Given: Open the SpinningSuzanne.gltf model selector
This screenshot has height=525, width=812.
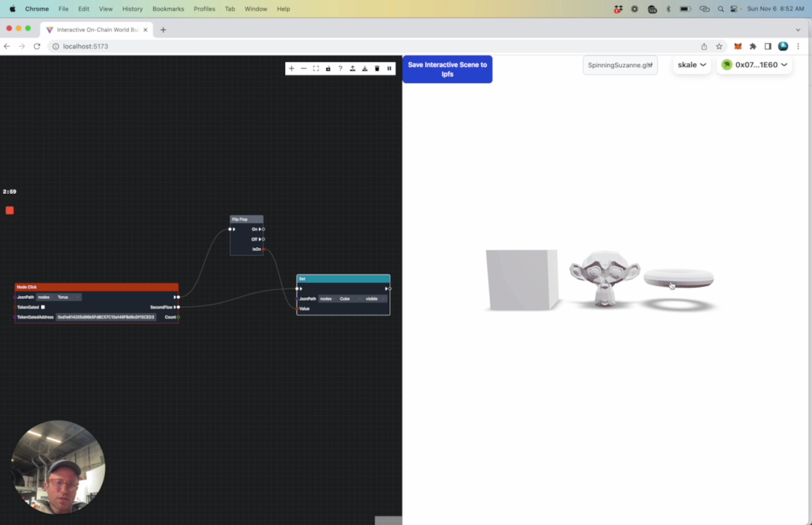Looking at the screenshot, I should [x=620, y=66].
